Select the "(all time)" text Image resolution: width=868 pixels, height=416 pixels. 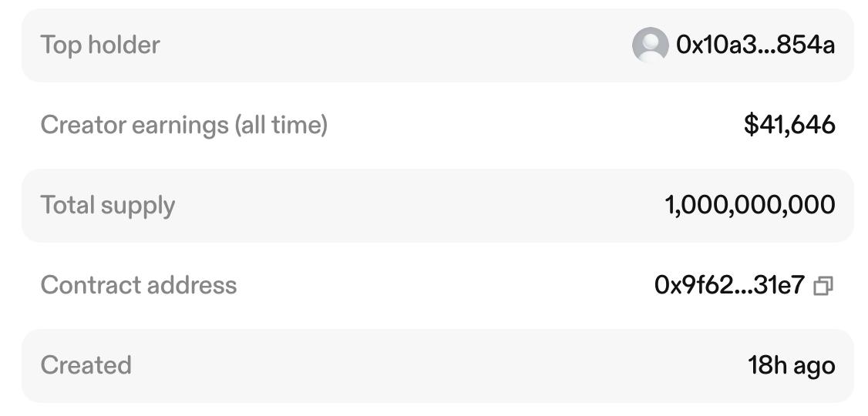pos(281,125)
